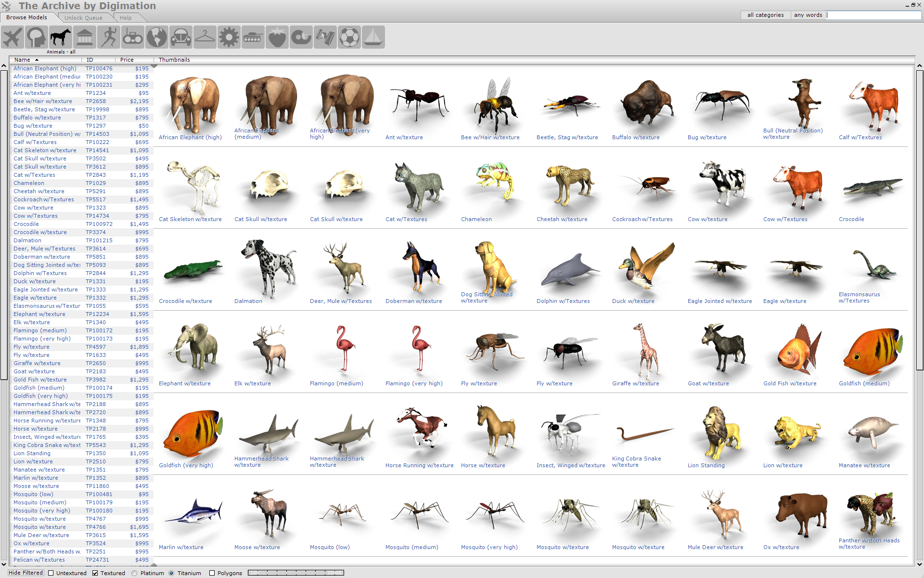Open the any words search mode dropdown

pyautogui.click(x=808, y=15)
